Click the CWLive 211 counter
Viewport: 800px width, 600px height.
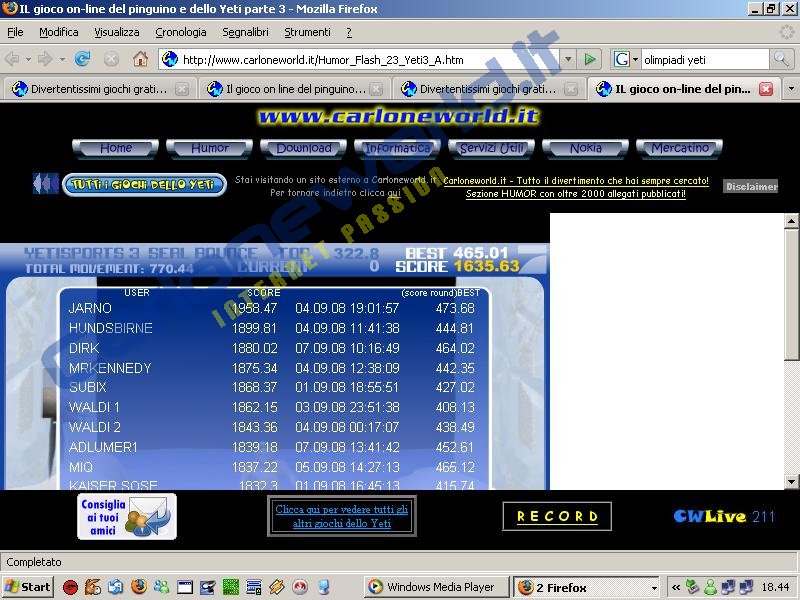click(x=724, y=516)
